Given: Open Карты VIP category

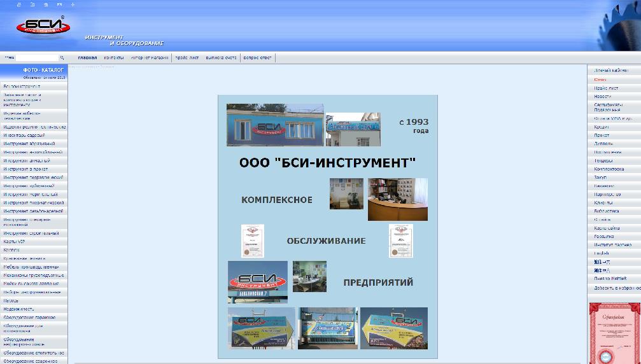Looking at the screenshot, I should (14, 241).
